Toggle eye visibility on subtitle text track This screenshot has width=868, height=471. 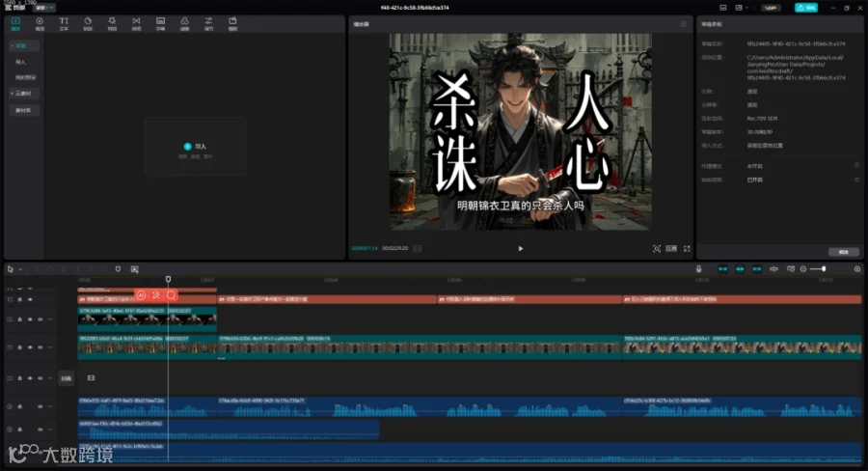pyautogui.click(x=30, y=299)
